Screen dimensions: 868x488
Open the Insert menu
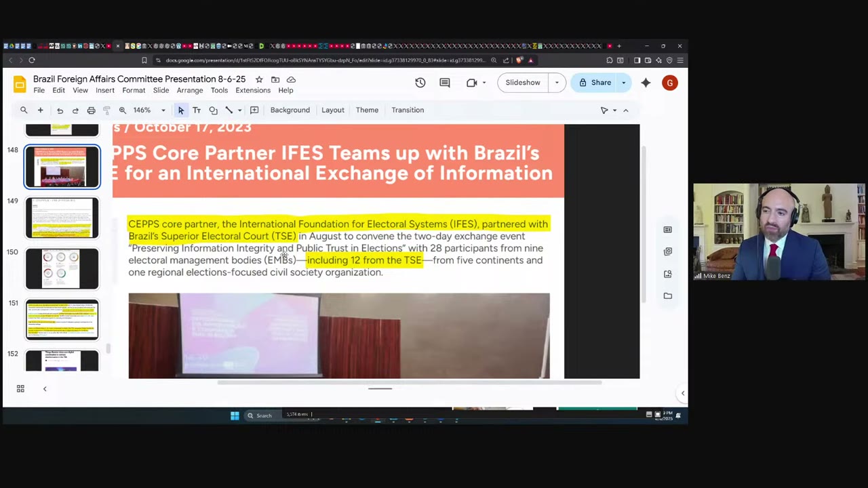[x=105, y=91]
